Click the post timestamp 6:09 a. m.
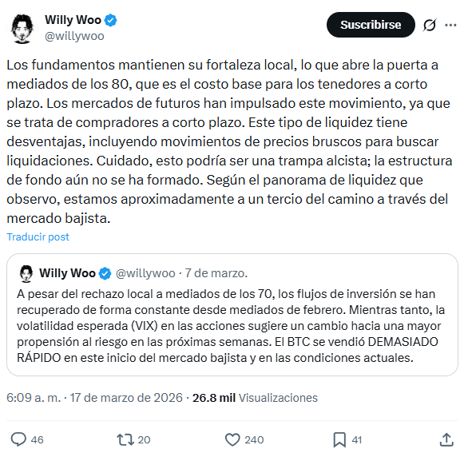The height and width of the screenshot is (453, 476). [34, 398]
